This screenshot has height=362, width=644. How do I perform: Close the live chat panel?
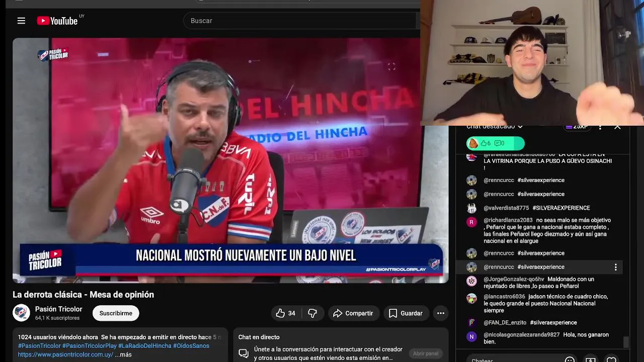pos(617,127)
